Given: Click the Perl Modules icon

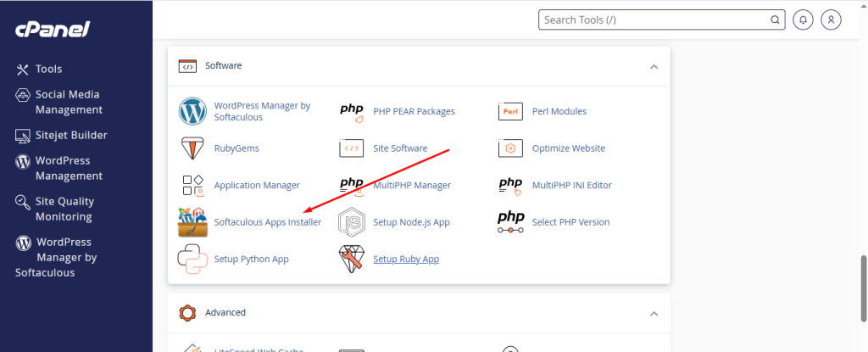Looking at the screenshot, I should click(510, 111).
